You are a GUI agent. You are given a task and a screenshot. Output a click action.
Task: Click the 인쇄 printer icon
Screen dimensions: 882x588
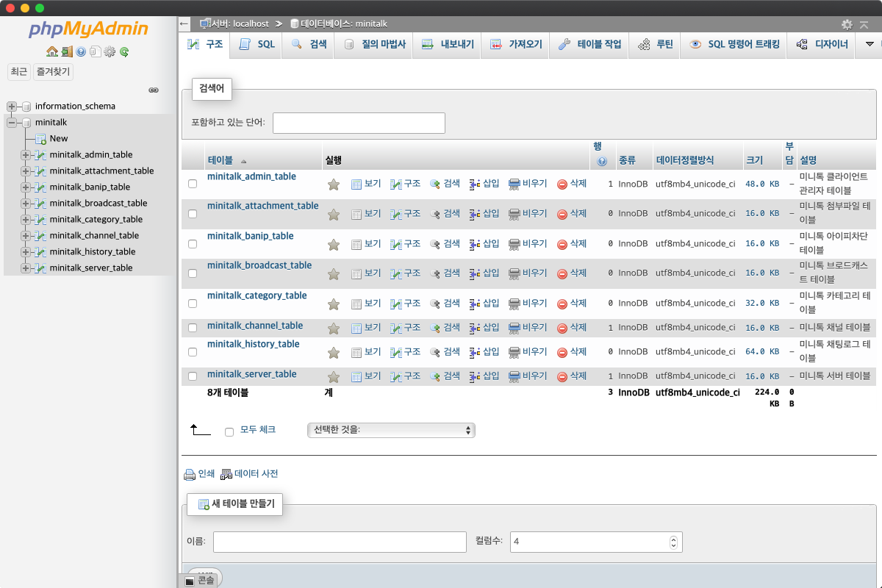point(190,474)
